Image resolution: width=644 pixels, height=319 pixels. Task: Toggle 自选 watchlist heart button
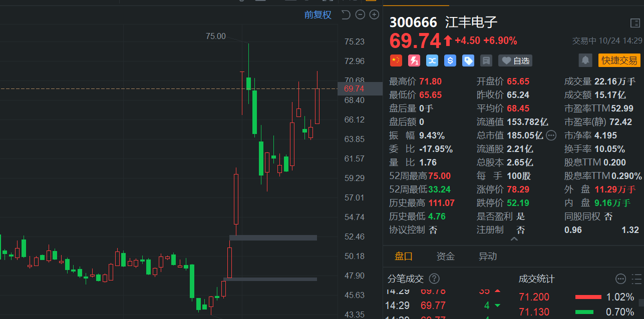[x=515, y=60]
